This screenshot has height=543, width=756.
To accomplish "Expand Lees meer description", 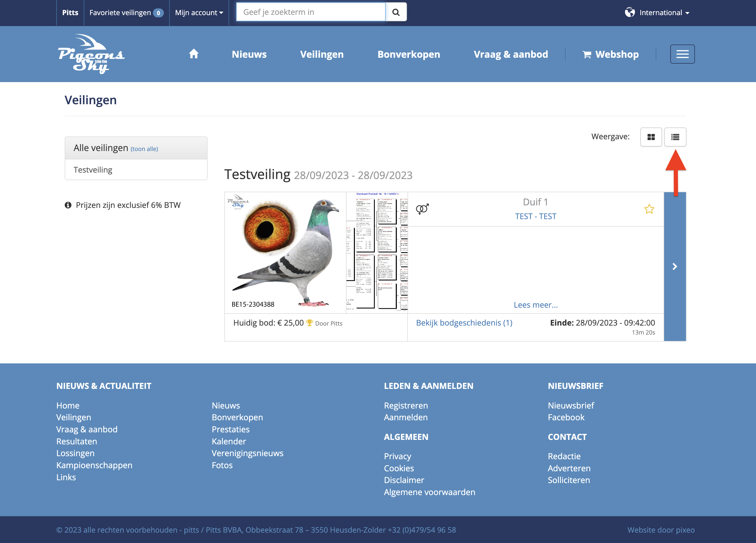I will (535, 305).
